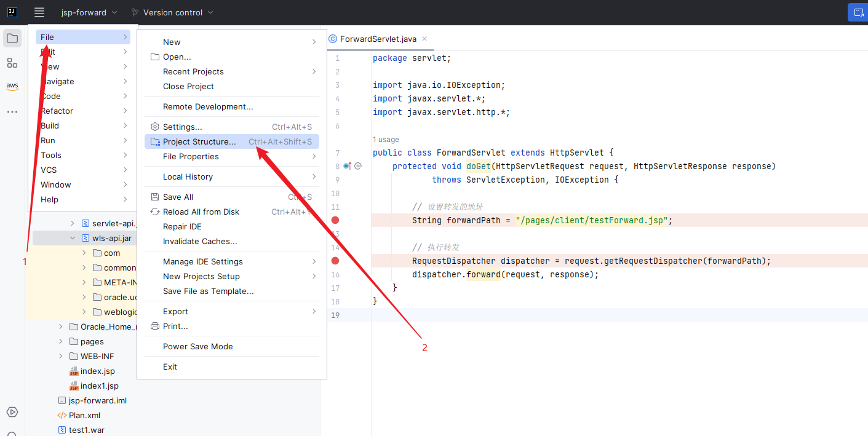Screen dimensions: 868x436
Task: Toggle Power Save Mode
Action: coord(197,346)
